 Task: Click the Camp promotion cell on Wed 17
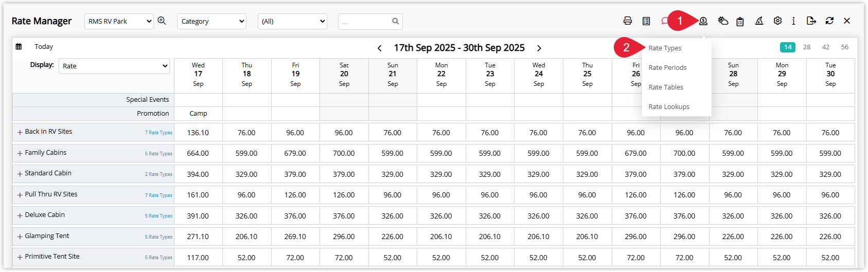[198, 114]
